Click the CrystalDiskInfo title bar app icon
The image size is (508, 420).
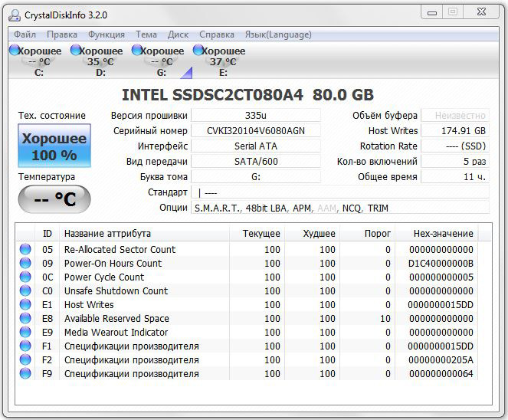[15, 15]
